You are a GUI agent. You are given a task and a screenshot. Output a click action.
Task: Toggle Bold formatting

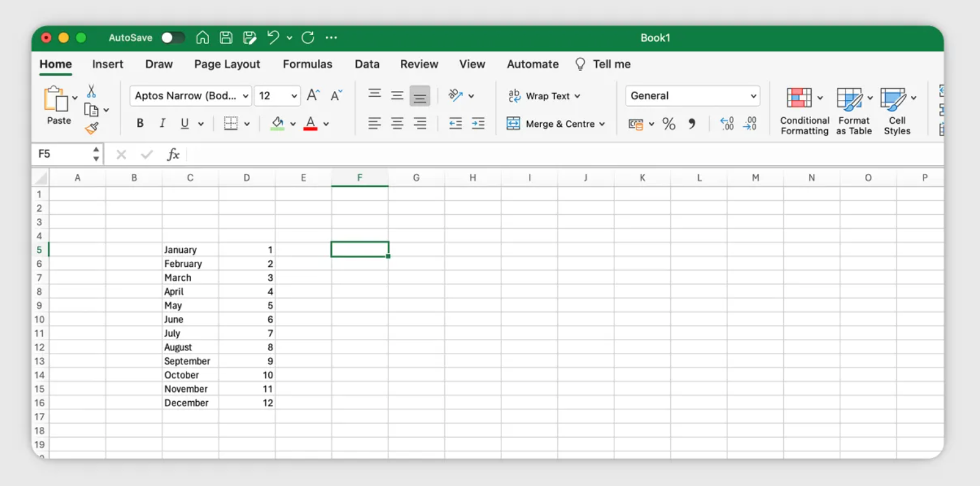click(140, 124)
